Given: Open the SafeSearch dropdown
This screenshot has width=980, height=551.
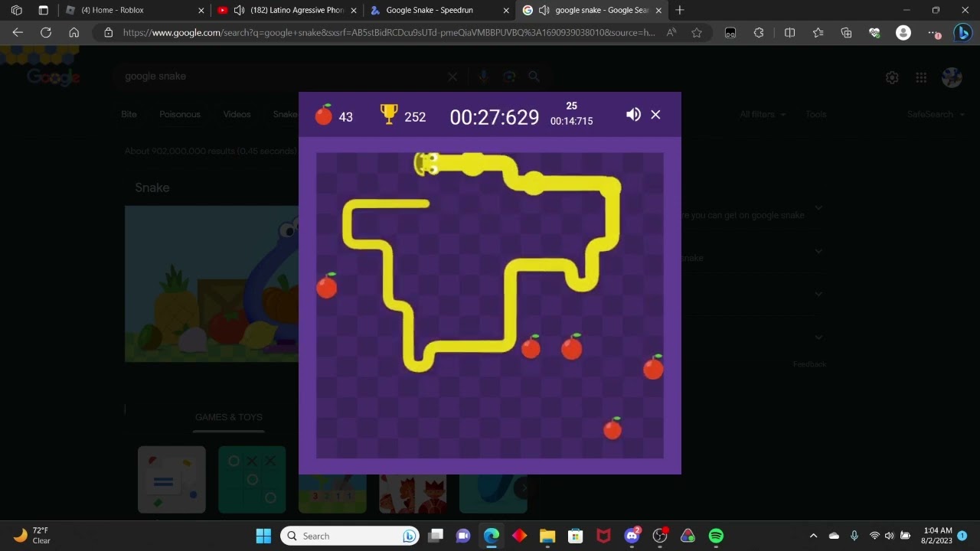Looking at the screenshot, I should point(935,114).
